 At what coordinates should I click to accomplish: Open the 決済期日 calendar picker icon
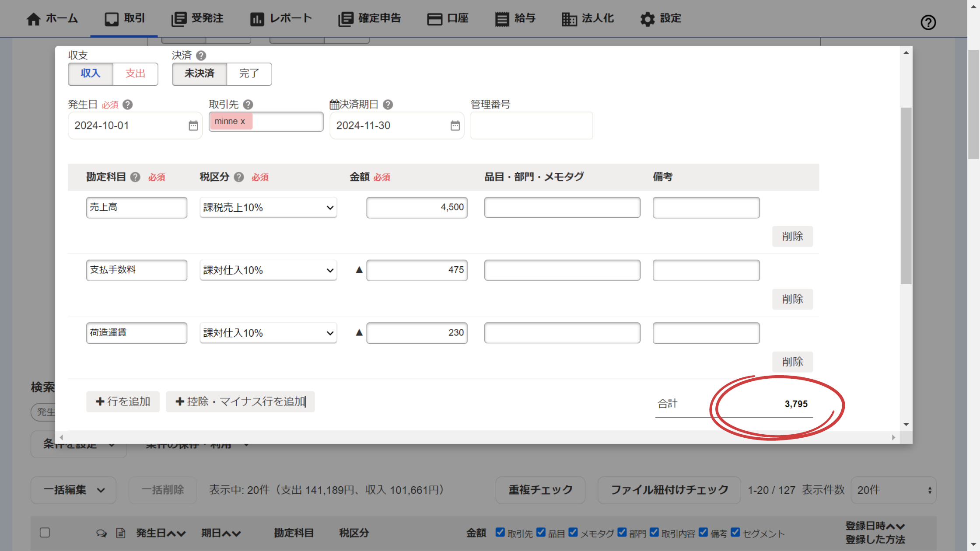click(x=455, y=126)
